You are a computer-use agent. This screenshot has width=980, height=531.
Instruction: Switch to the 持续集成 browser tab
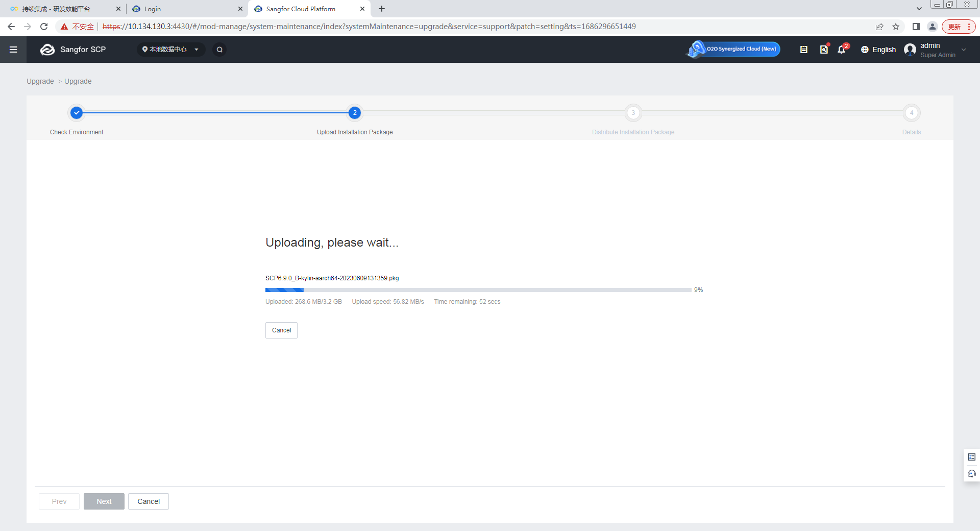tap(61, 9)
